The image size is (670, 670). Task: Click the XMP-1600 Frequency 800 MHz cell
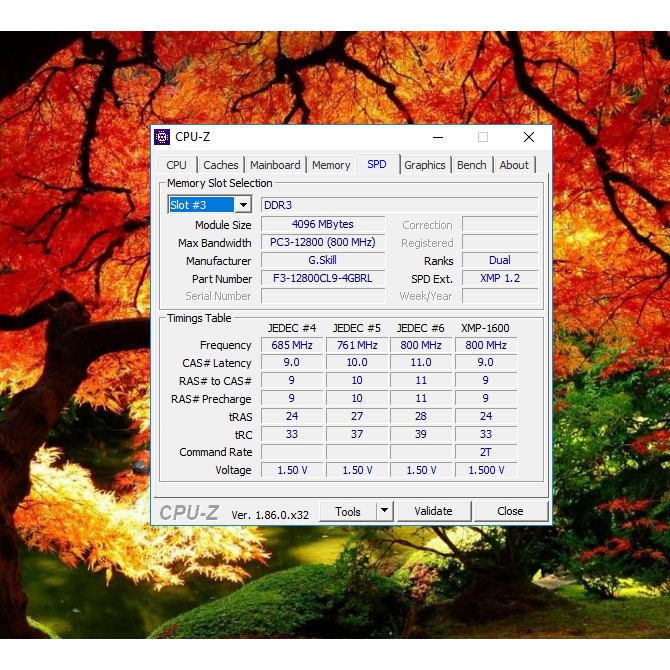point(485,345)
